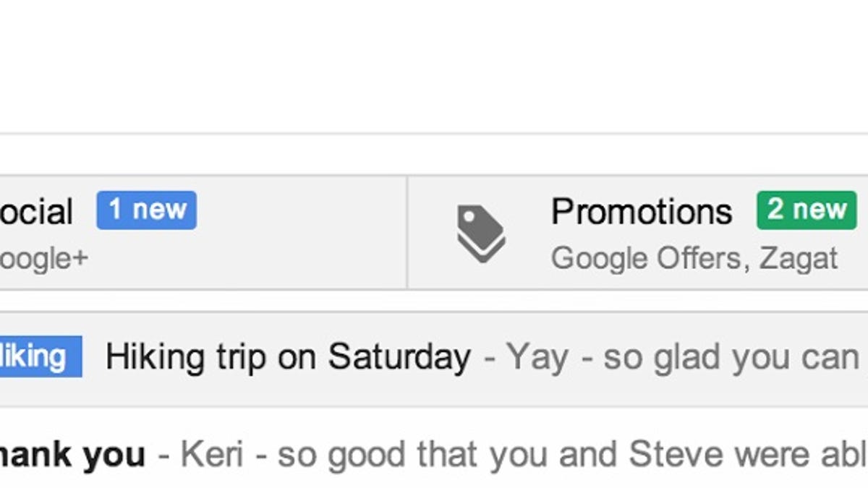This screenshot has height=488, width=868.
Task: Open the bold "Thank you" email
Action: tap(72, 455)
